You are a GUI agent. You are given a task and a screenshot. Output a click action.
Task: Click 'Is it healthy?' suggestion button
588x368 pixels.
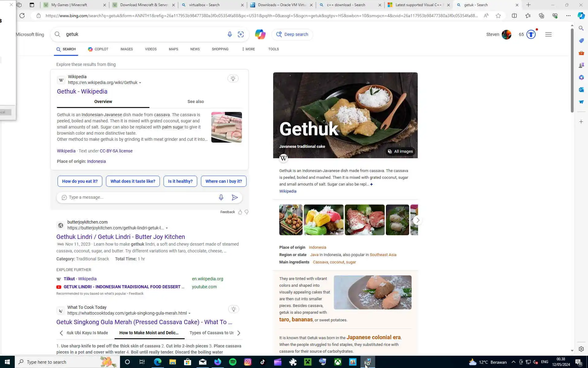coord(180,181)
